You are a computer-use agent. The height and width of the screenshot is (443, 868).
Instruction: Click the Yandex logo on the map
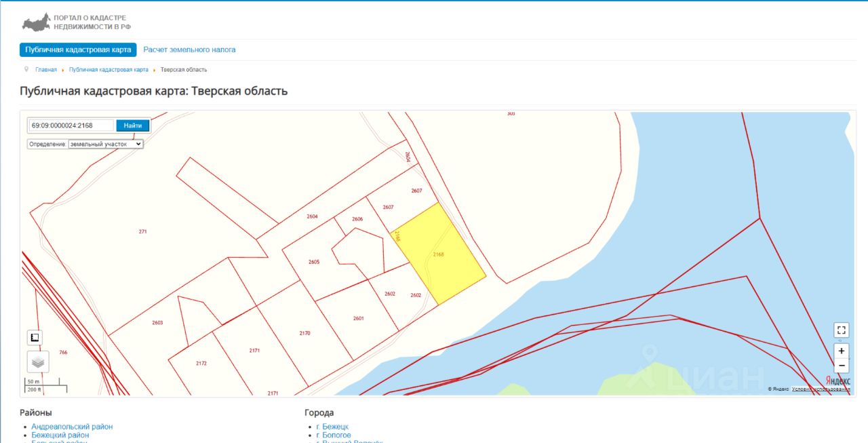point(838,381)
